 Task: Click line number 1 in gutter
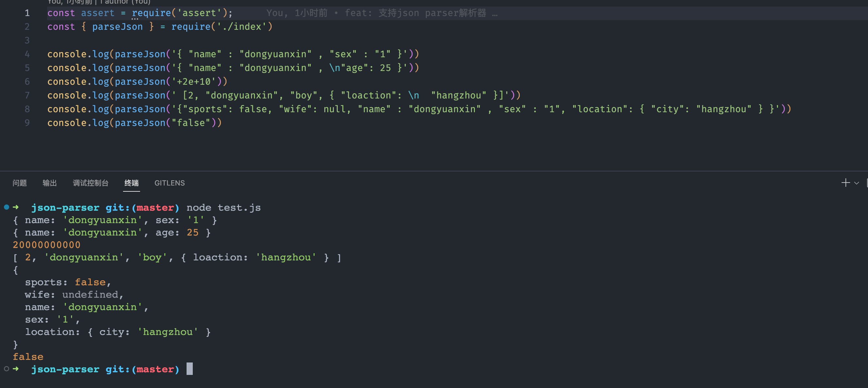[x=27, y=13]
